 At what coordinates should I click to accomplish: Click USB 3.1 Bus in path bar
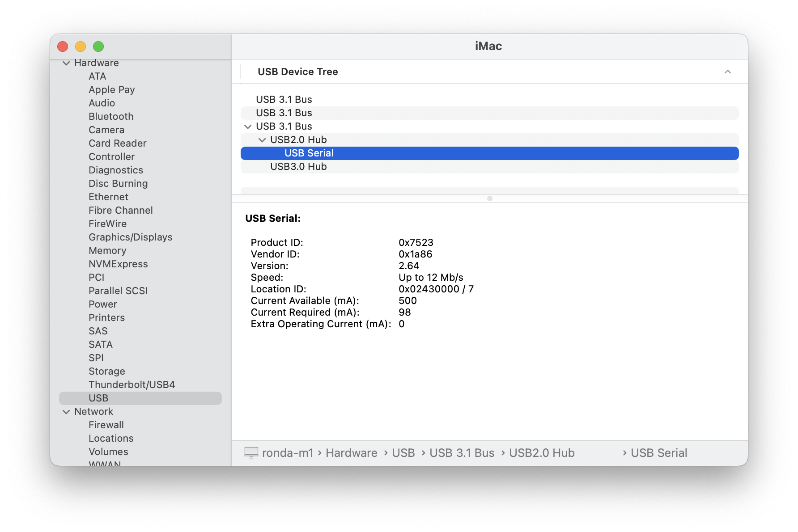[x=462, y=453]
